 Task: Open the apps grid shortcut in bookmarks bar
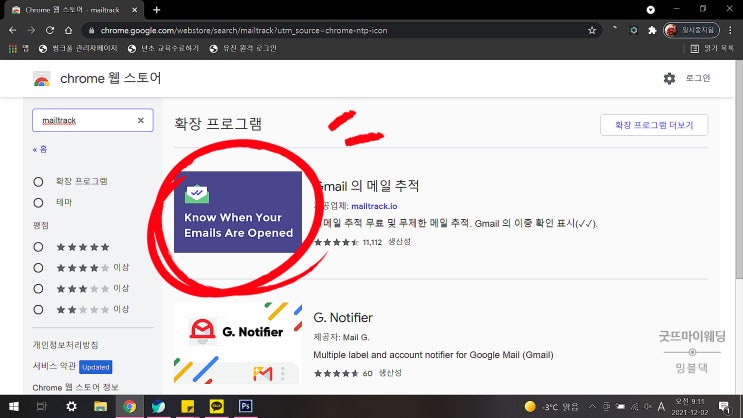pos(13,48)
